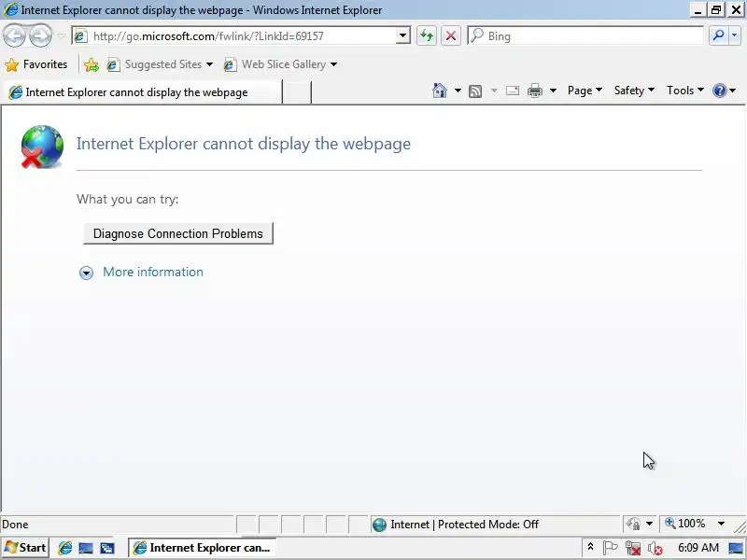Open the recent pages dropdown beside Forward
This screenshot has width=747, height=560.
(x=61, y=36)
